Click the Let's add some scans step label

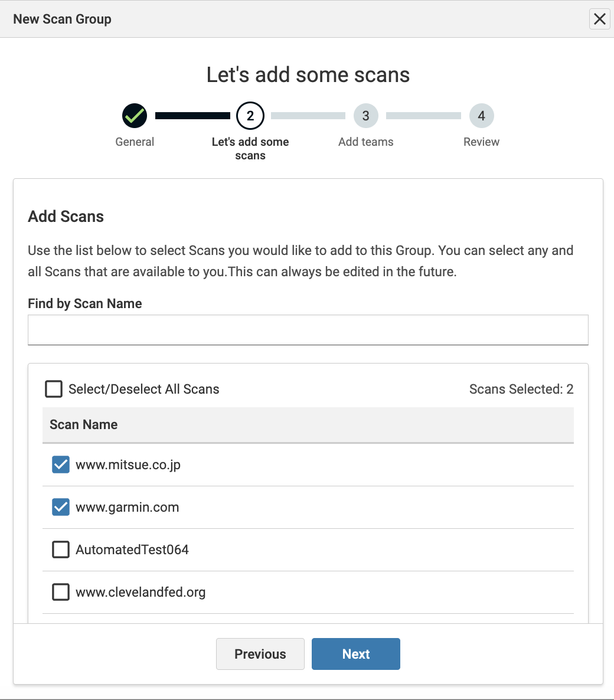[x=250, y=149]
